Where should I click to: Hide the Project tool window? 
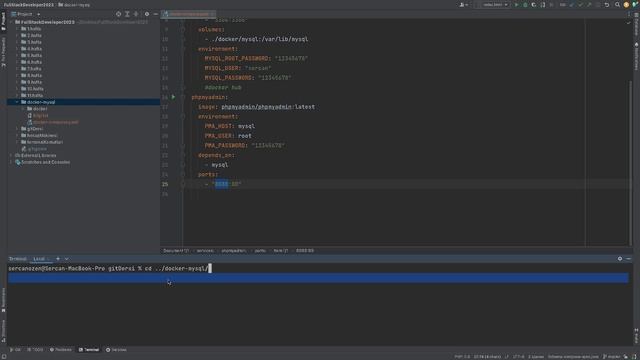coord(156,14)
